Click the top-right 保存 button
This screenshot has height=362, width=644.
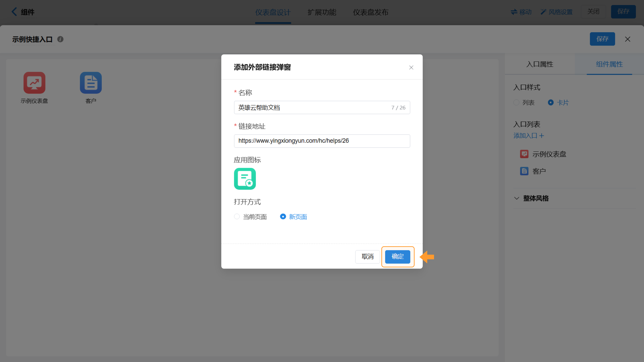coord(623,12)
